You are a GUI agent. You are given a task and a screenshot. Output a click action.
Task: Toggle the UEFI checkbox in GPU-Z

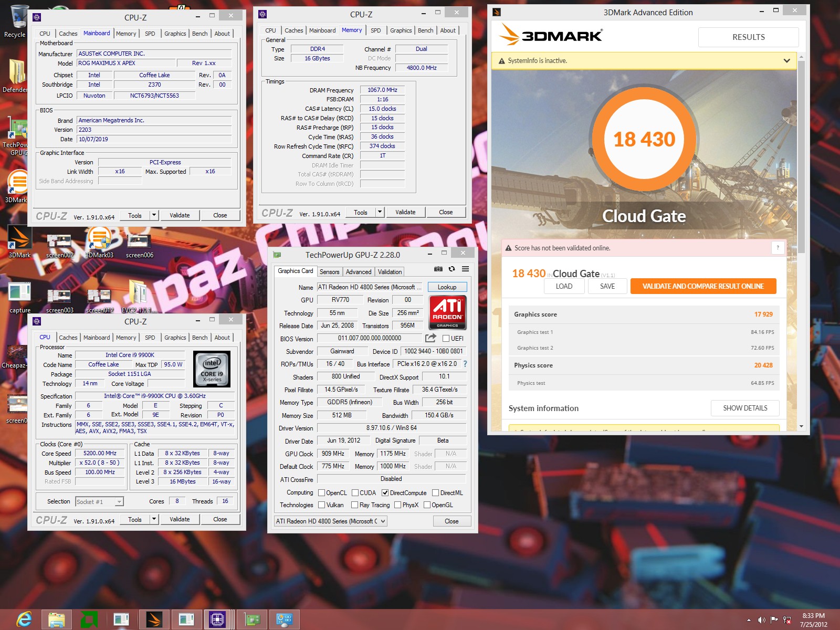click(446, 339)
